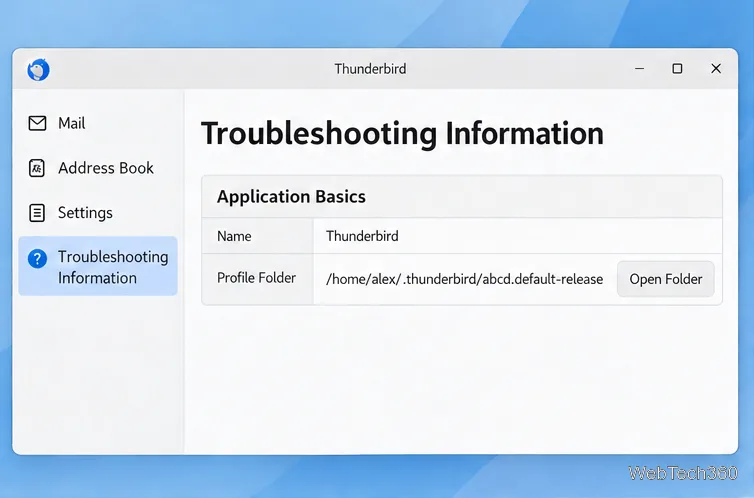Select the profile folder path text
Viewport: 754px width, 498px height.
tap(464, 279)
